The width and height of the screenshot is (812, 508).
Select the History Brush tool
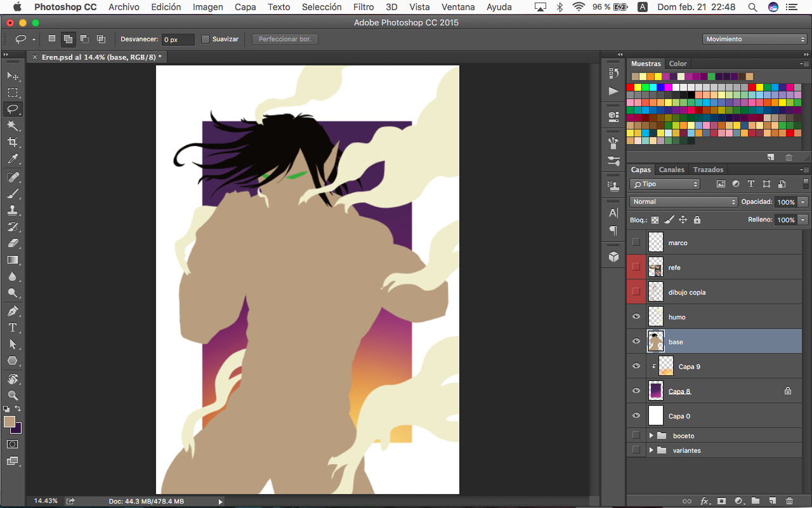click(x=13, y=226)
